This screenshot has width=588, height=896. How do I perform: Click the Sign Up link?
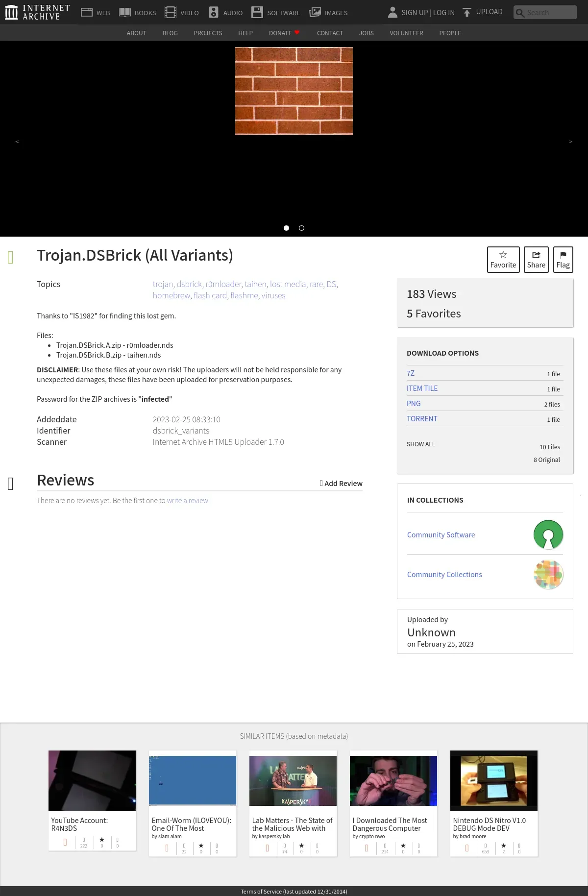pyautogui.click(x=415, y=12)
